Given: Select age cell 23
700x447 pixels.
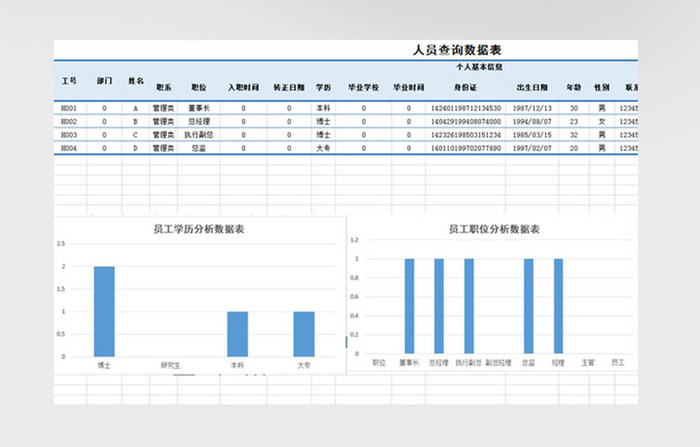Looking at the screenshot, I should coord(574,121).
